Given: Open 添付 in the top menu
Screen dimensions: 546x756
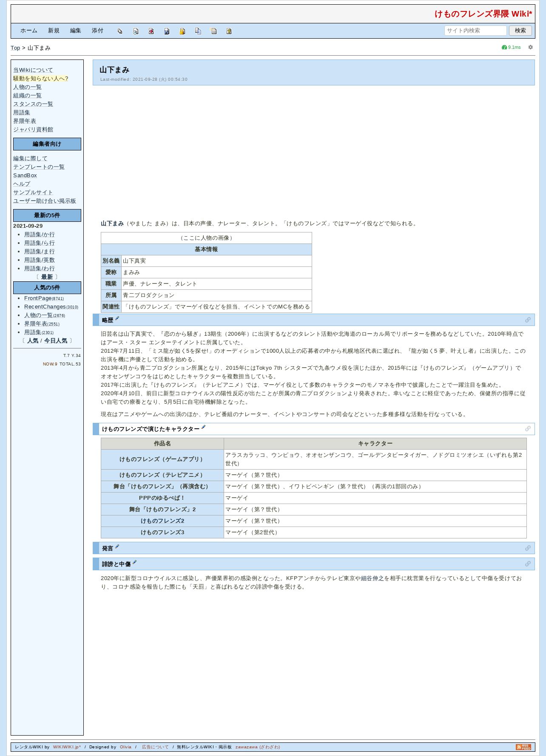Looking at the screenshot, I should (98, 31).
